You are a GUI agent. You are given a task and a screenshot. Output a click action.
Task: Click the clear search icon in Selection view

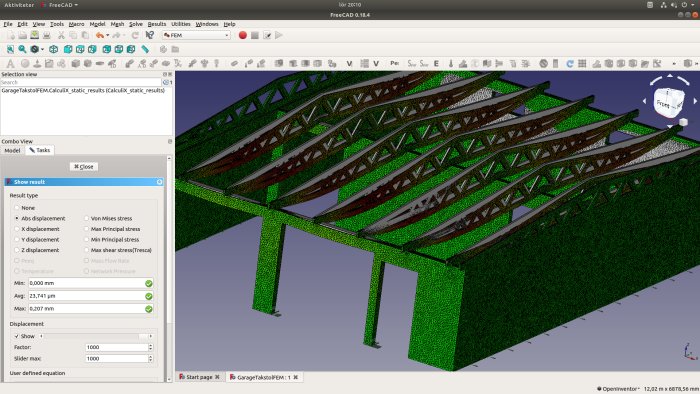point(166,83)
